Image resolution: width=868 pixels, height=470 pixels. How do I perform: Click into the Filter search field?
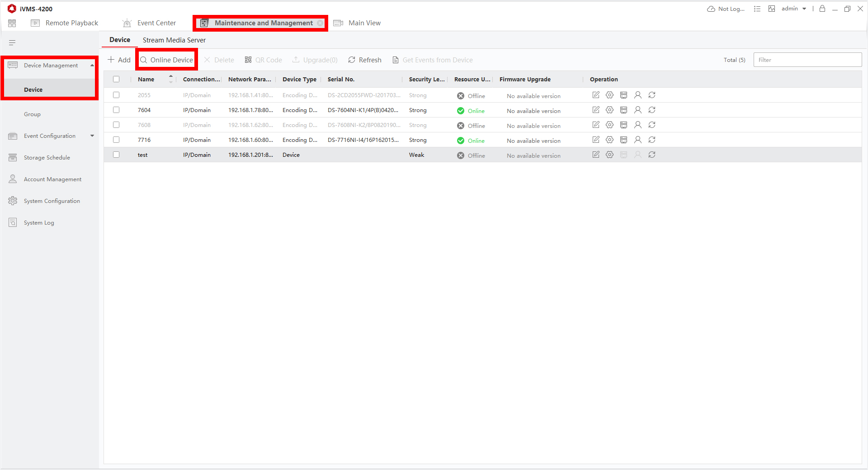tap(807, 60)
